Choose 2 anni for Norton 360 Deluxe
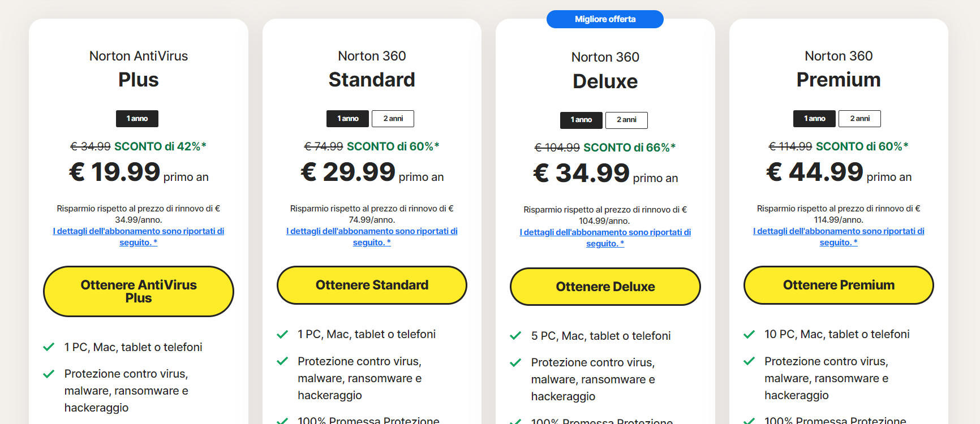 pyautogui.click(x=626, y=120)
